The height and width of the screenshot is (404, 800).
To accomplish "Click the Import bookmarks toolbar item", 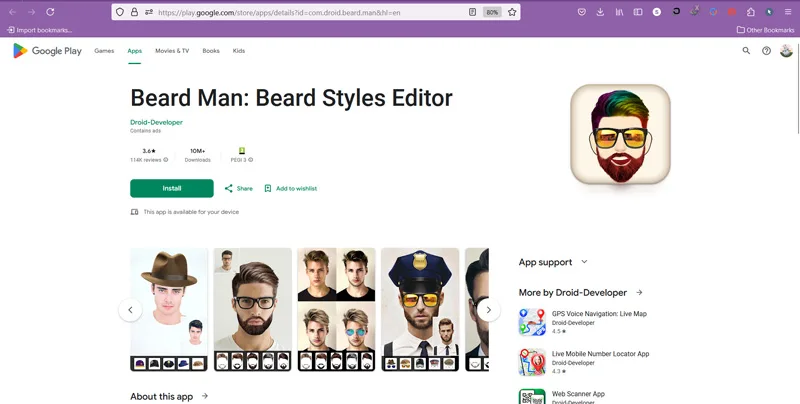I will pos(39,30).
